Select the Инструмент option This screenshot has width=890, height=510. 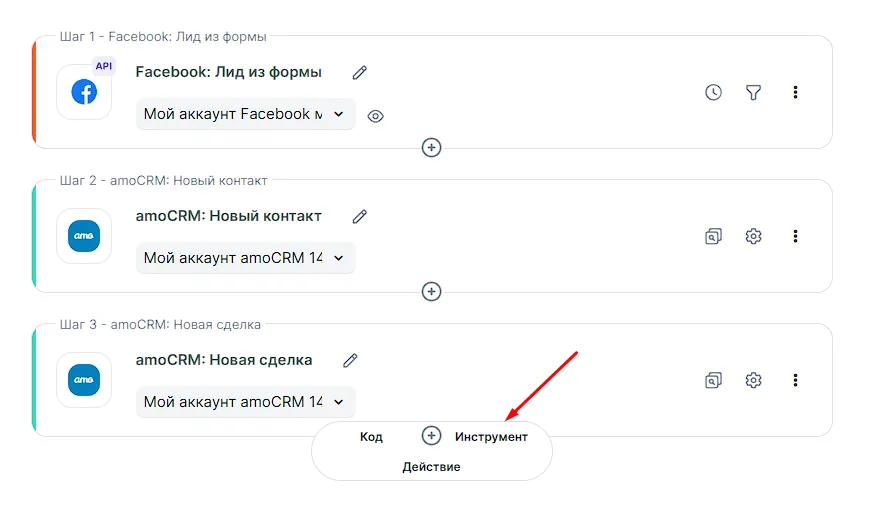pyautogui.click(x=491, y=437)
